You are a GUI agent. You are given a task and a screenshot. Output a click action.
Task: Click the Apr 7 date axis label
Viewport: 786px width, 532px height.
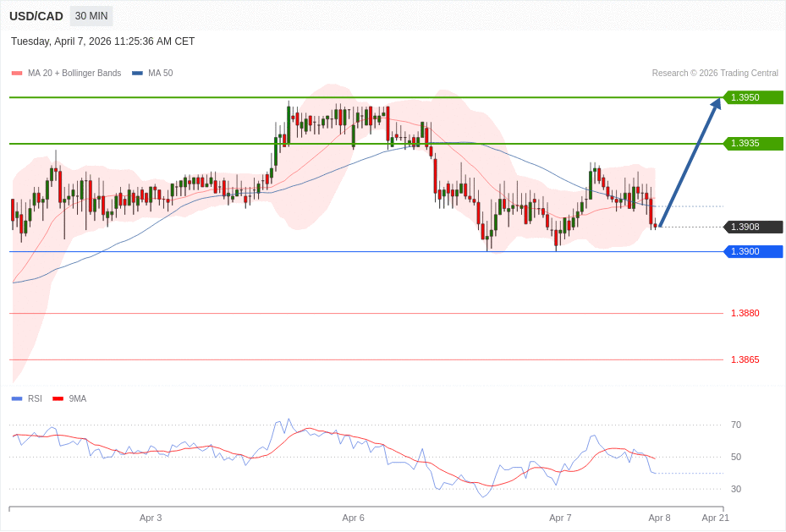point(560,518)
